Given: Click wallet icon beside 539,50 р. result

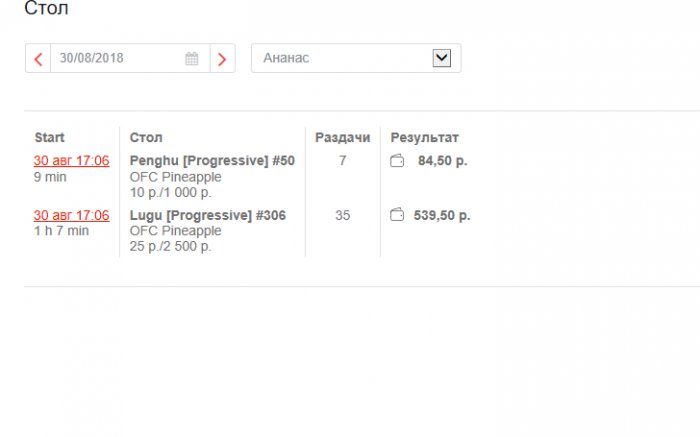Looking at the screenshot, I should pyautogui.click(x=397, y=215).
